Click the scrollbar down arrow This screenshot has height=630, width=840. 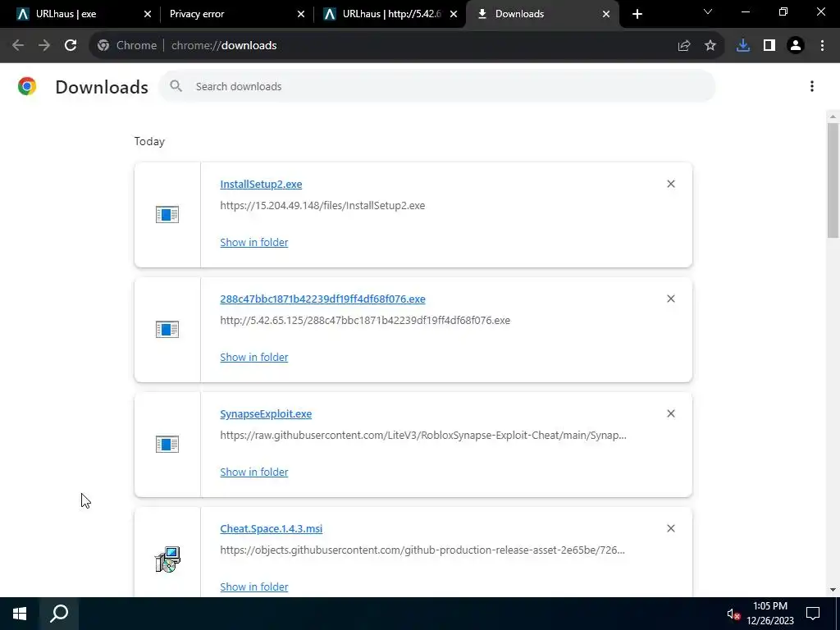(x=833, y=589)
